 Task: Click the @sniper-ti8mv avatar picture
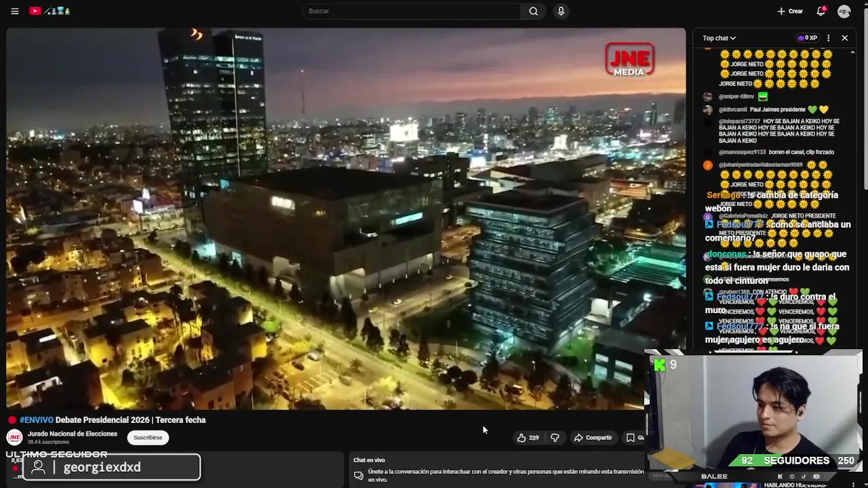pyautogui.click(x=708, y=97)
